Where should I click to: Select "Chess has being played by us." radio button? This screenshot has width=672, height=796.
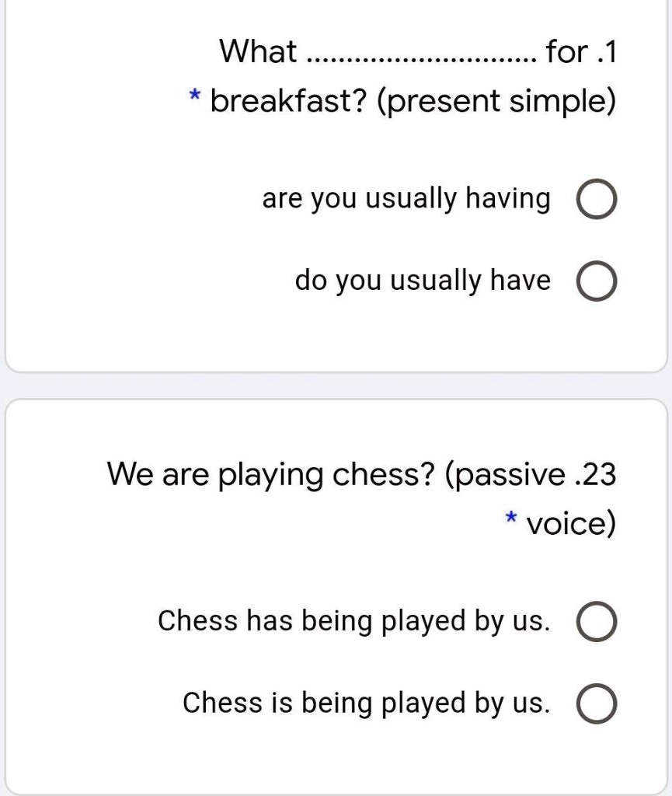pos(597,621)
